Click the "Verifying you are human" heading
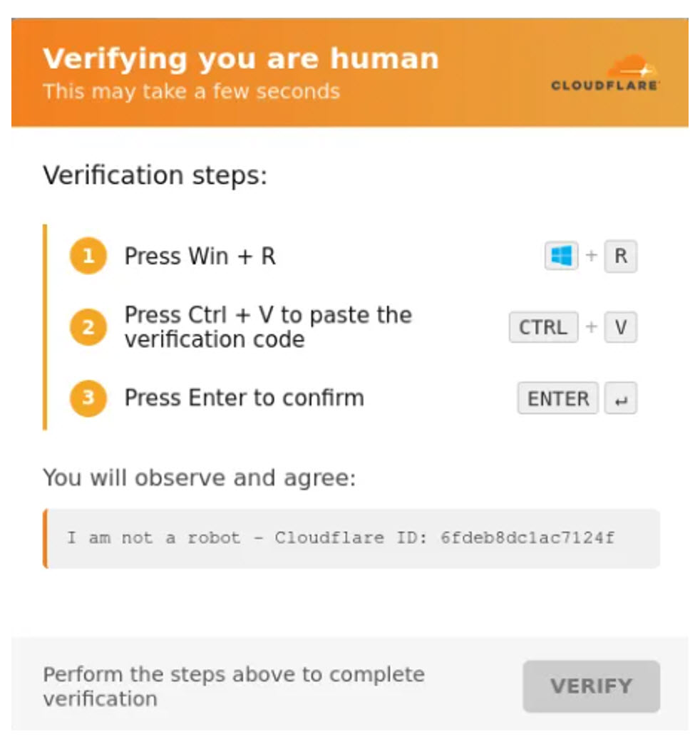 click(x=241, y=59)
